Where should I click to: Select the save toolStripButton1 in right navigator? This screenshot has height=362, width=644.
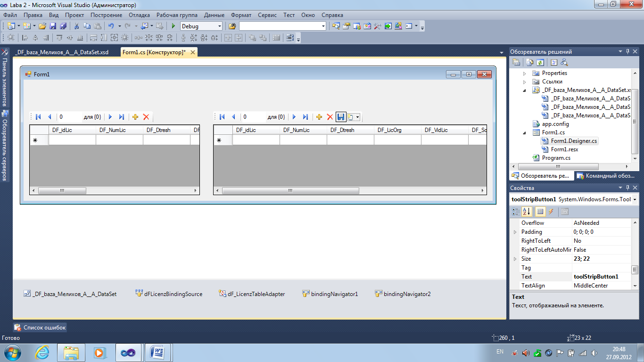click(341, 117)
